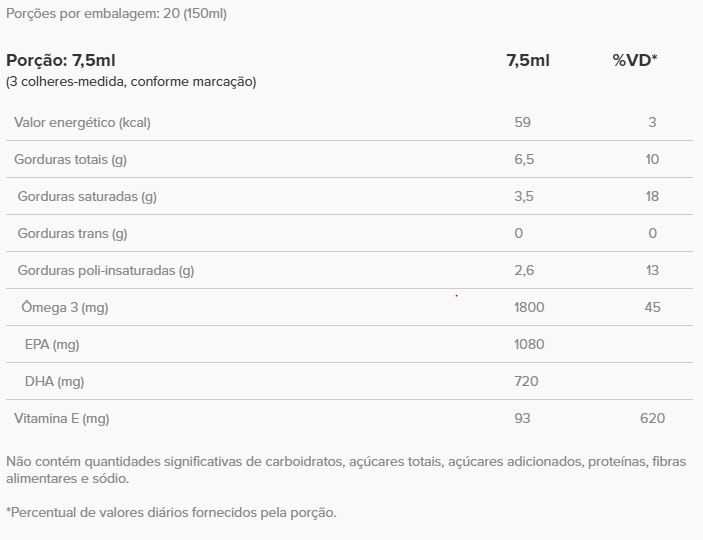Click the polyunsaturated fat amount '2,6'
Image resolution: width=703 pixels, height=540 pixels.
pos(524,270)
